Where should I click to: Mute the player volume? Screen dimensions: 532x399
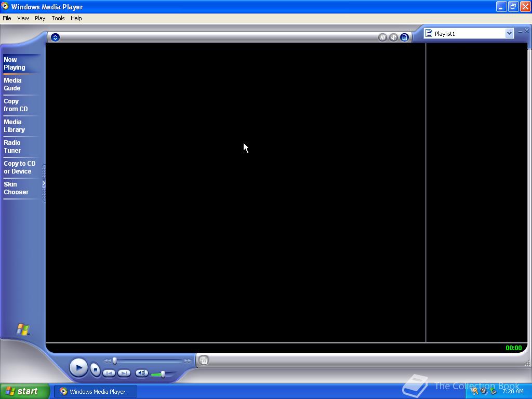click(142, 373)
